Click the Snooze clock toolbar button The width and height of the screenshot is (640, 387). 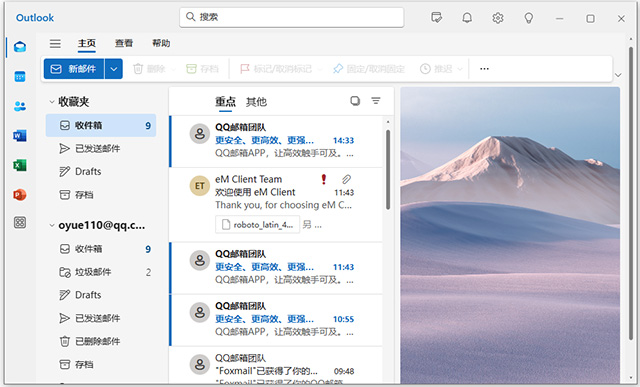click(436, 69)
